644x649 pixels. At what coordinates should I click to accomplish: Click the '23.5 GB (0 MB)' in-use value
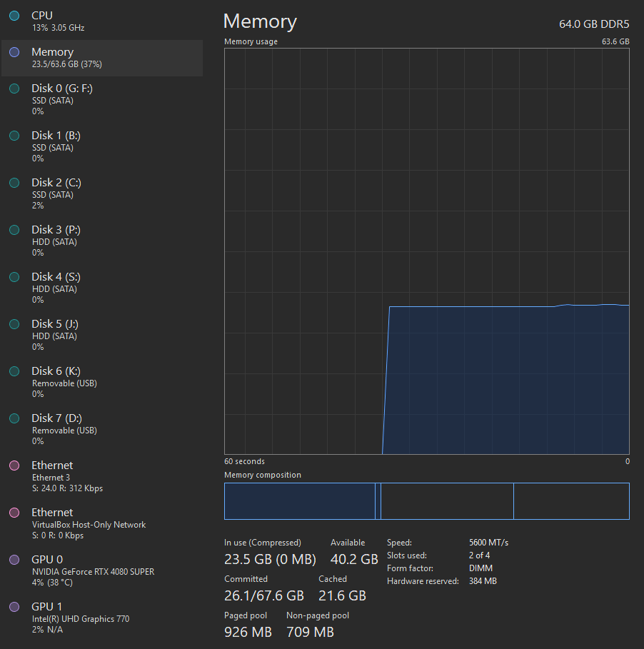[270, 559]
